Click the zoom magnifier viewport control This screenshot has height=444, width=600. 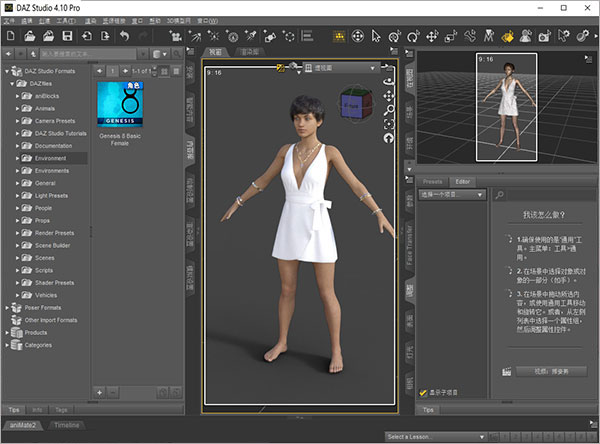pyautogui.click(x=389, y=110)
